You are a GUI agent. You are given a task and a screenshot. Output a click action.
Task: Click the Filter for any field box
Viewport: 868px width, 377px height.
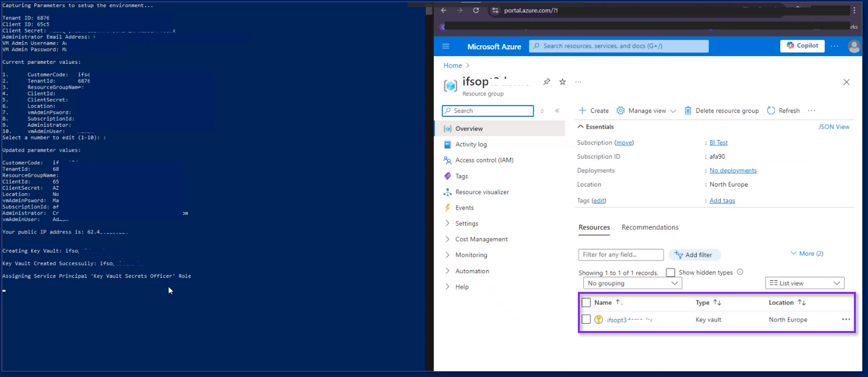(x=621, y=255)
